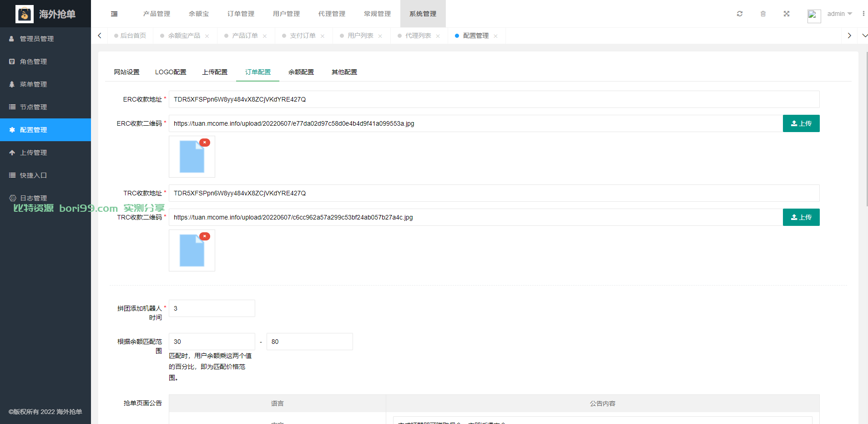Open the ERC QR file thumbnail

point(192,157)
